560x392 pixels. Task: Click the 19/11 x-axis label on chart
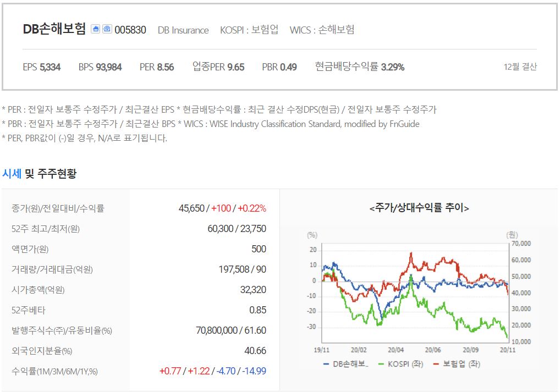(321, 350)
